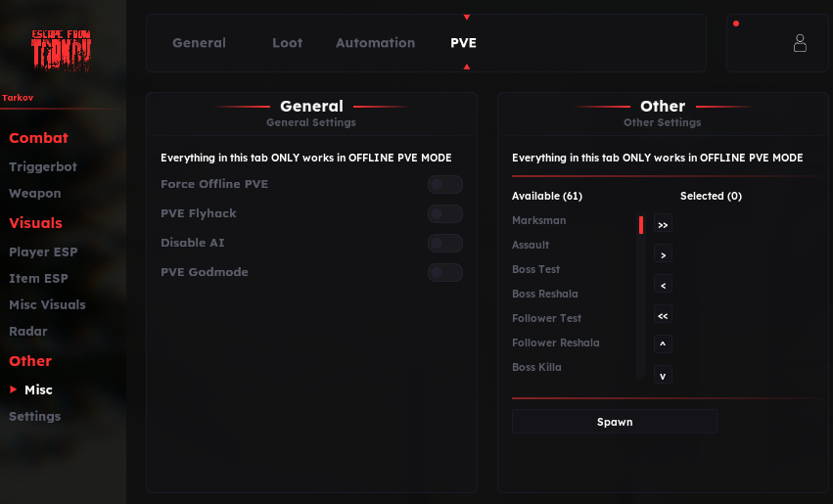This screenshot has width=833, height=504.
Task: Enable PVE Godmode toggle
Action: [x=445, y=273]
